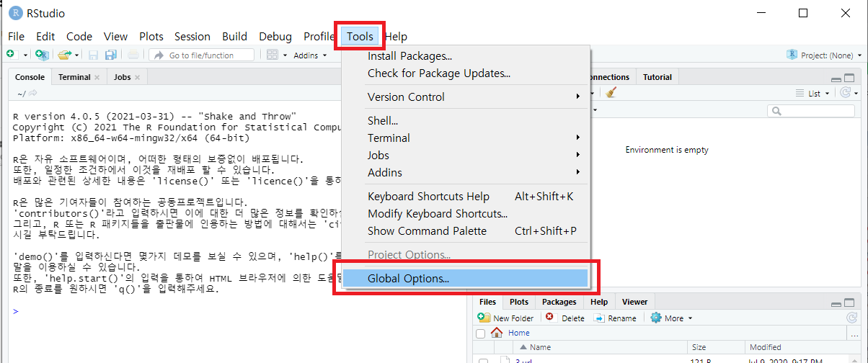Open the New File dropdown arrow
The width and height of the screenshot is (868, 363).
click(25, 55)
